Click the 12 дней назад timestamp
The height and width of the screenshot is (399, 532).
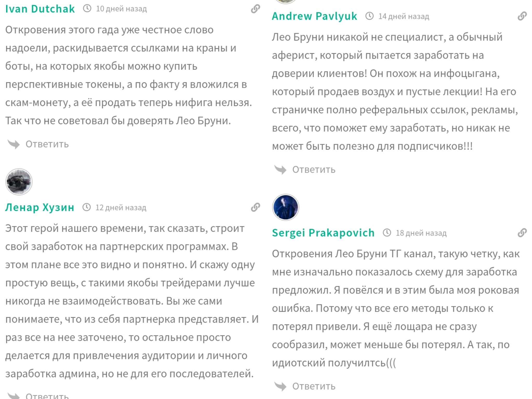click(121, 208)
